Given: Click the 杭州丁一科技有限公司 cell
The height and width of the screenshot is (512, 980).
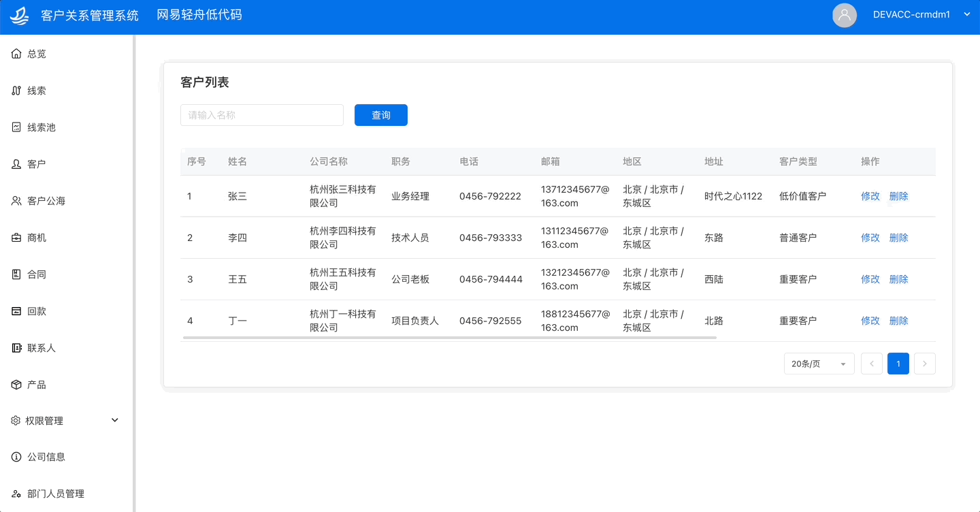Looking at the screenshot, I should [x=343, y=321].
